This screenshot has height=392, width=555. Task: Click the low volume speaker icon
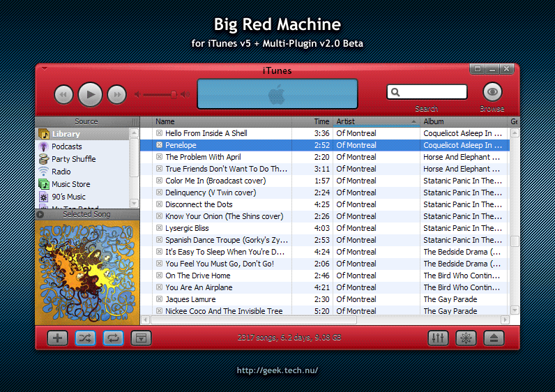point(137,95)
